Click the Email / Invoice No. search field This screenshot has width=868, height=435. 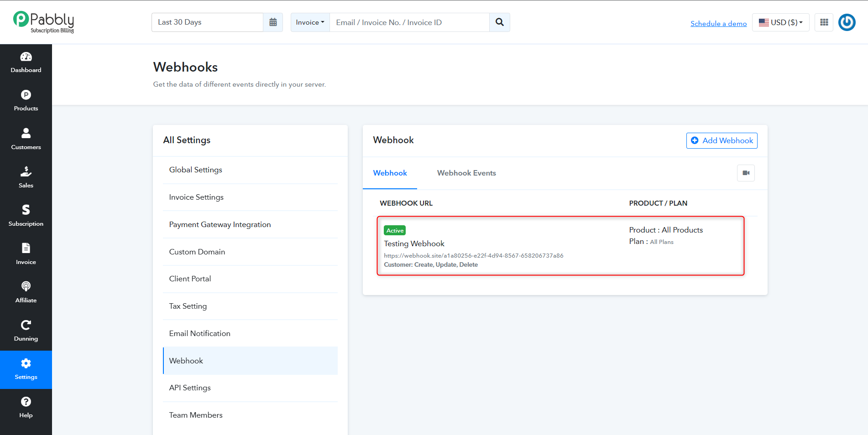pos(409,22)
